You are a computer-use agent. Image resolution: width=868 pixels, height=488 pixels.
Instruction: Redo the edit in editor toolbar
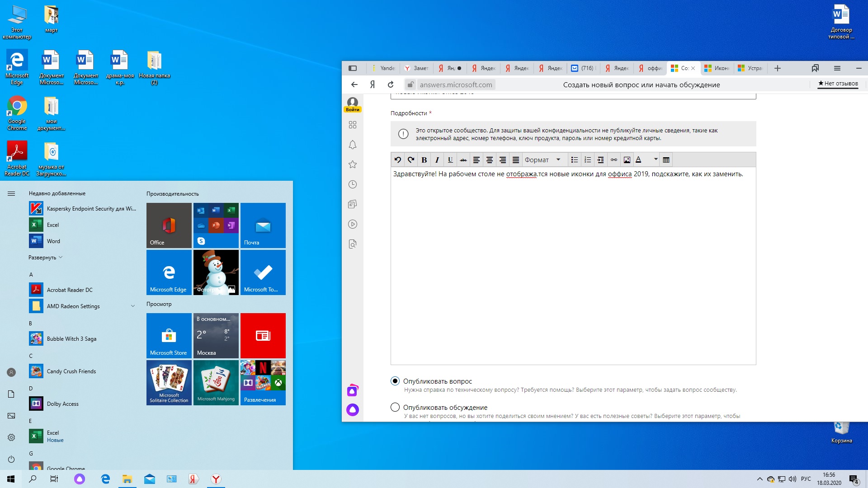pos(411,160)
